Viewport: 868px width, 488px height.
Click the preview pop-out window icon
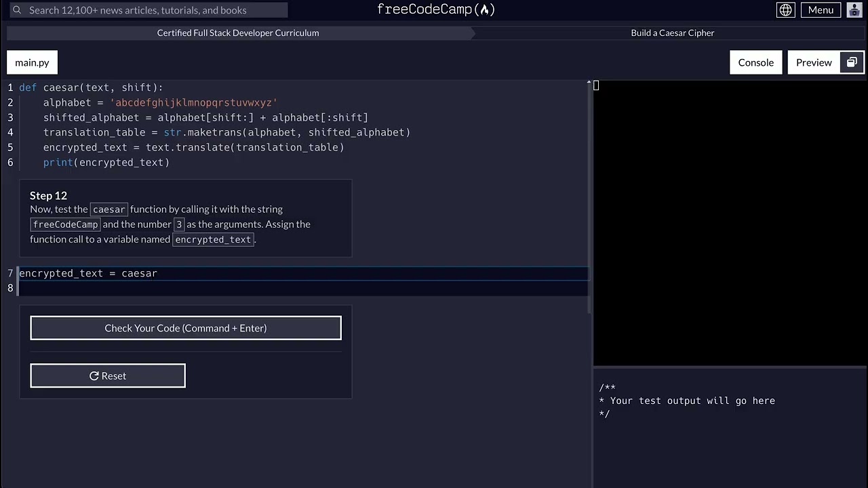pyautogui.click(x=852, y=62)
